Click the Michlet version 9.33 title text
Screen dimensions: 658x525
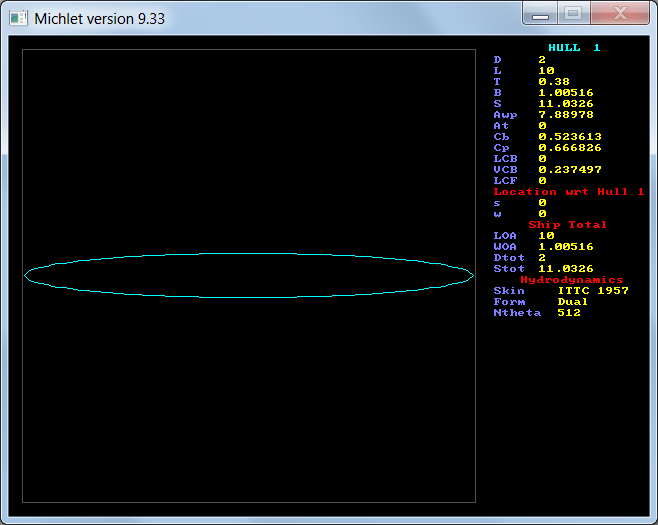coord(100,18)
